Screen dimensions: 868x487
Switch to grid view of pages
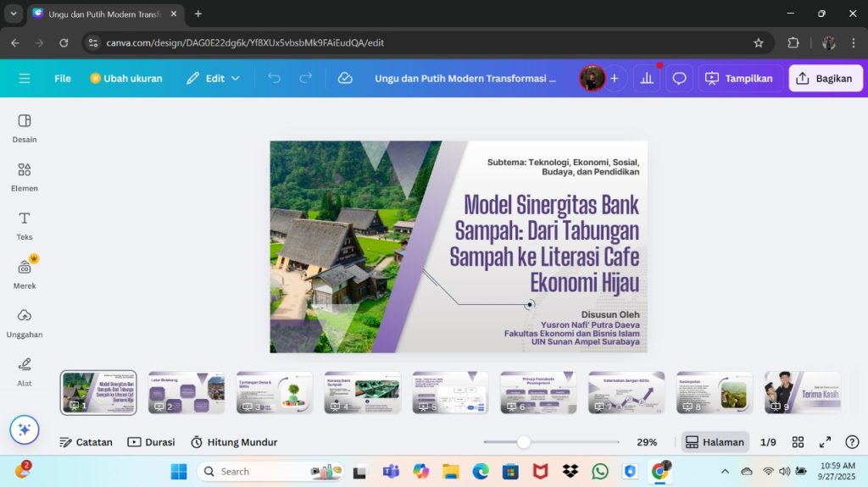pyautogui.click(x=798, y=442)
